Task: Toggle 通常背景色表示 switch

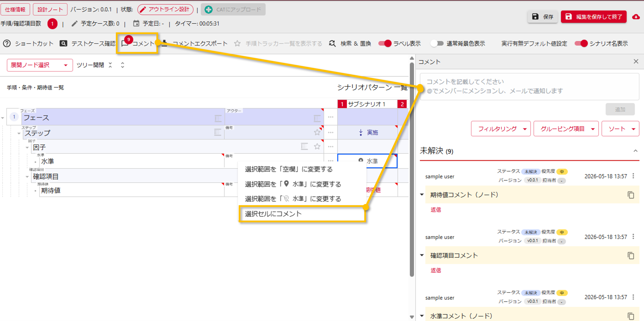Action: click(437, 44)
